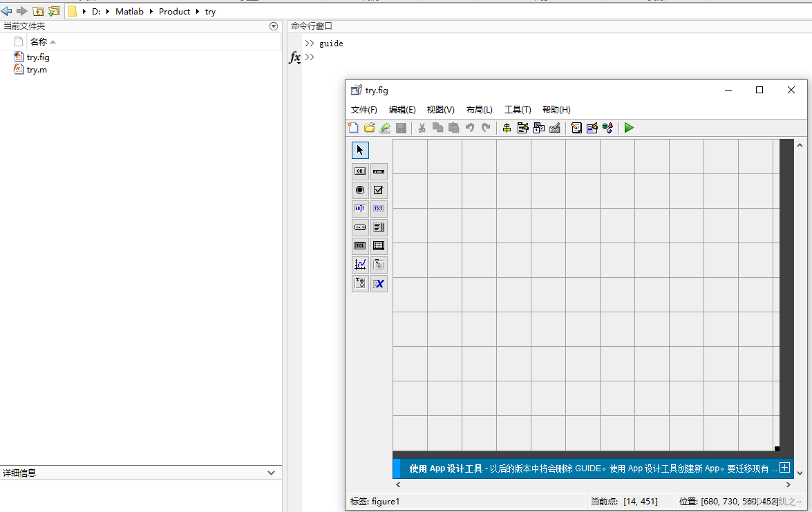Viewport: 812px width, 512px height.
Task: Open the 工具(T) menu
Action: coord(518,110)
